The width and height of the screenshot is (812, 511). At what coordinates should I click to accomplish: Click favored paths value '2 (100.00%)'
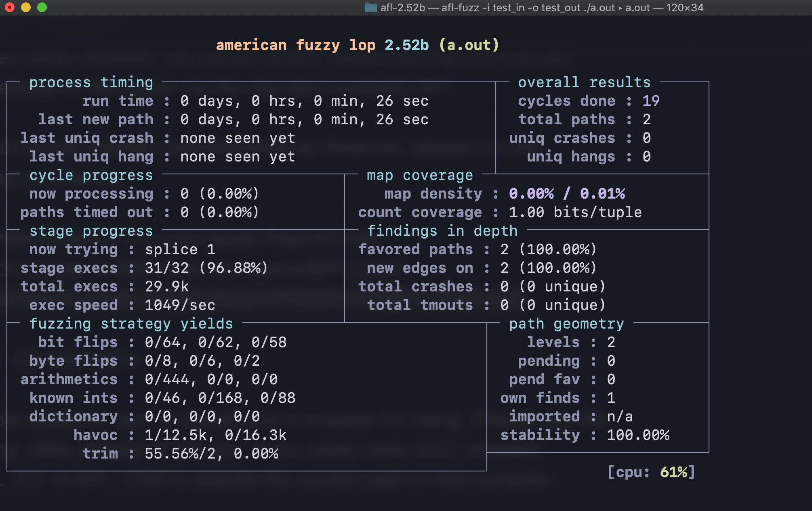click(x=549, y=249)
